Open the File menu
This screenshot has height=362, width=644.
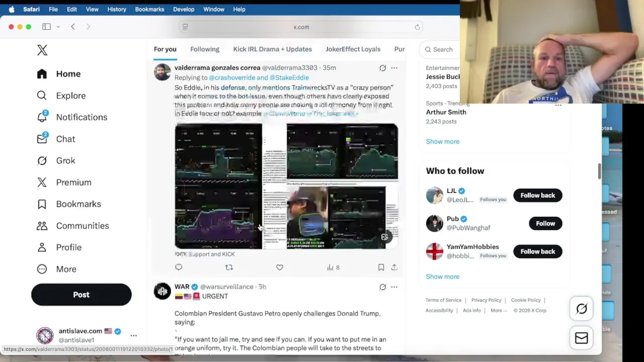coord(53,9)
